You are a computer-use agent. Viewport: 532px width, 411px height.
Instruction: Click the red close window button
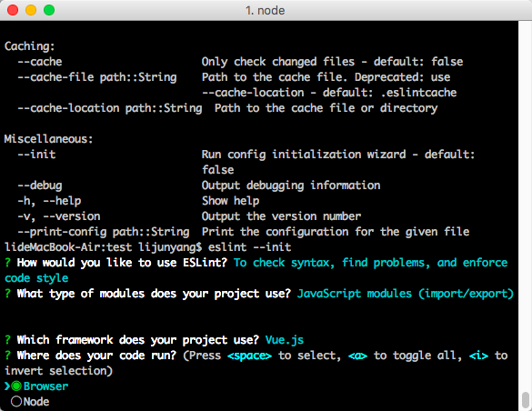[13, 10]
